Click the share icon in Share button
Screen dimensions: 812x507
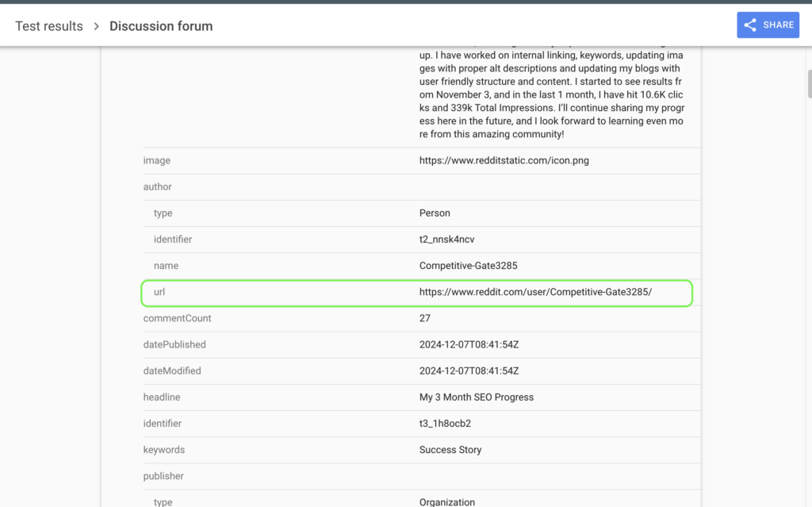point(750,25)
